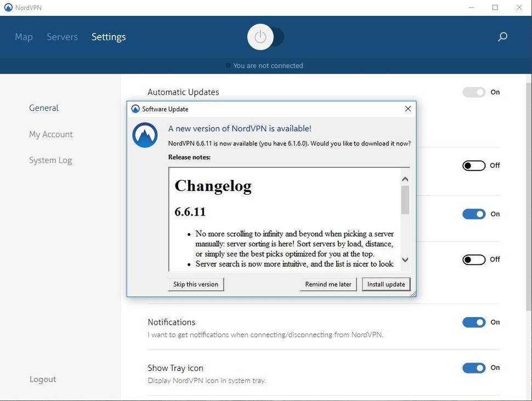Viewport: 532px width, 401px height.
Task: Click the Software Update title bar icon
Action: pyautogui.click(x=135, y=109)
